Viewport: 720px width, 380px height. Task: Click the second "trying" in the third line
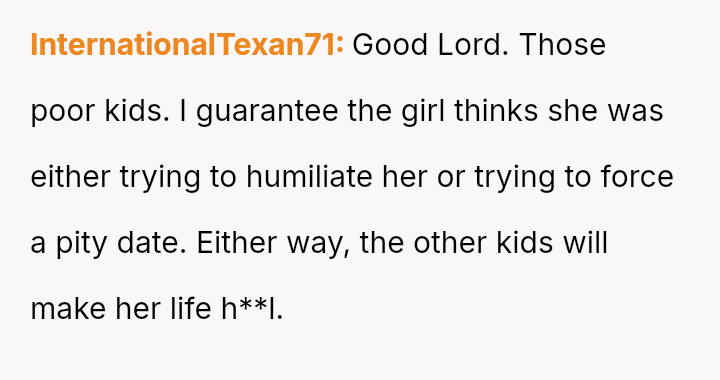(x=515, y=177)
